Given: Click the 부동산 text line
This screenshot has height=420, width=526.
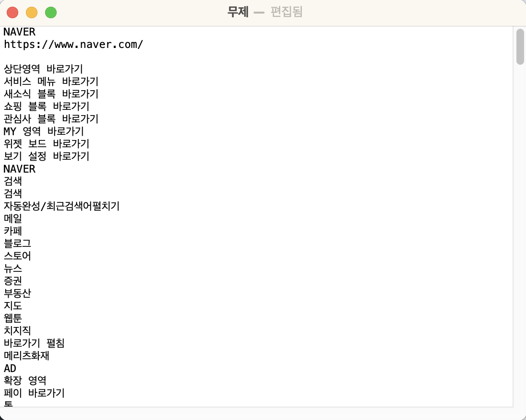Looking at the screenshot, I should point(17,293).
